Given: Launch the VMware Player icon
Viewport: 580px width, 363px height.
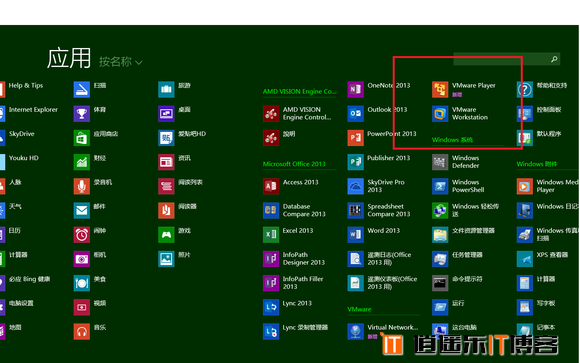Looking at the screenshot, I should pos(440,90).
